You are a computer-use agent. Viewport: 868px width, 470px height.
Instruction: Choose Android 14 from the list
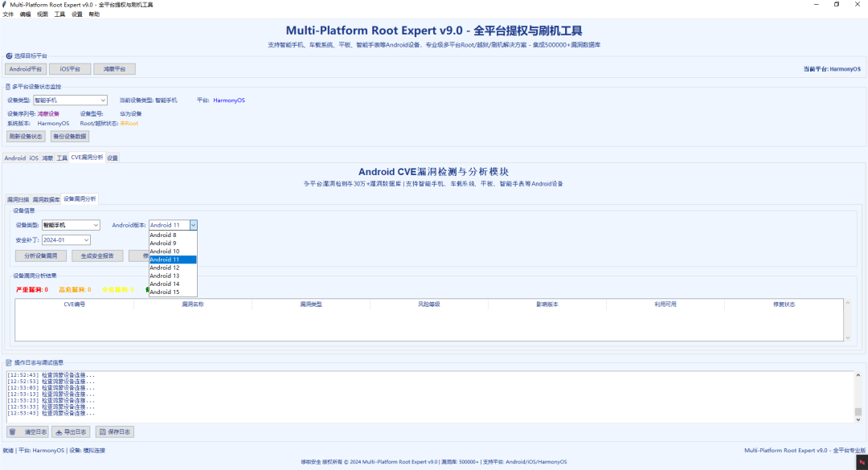point(173,284)
